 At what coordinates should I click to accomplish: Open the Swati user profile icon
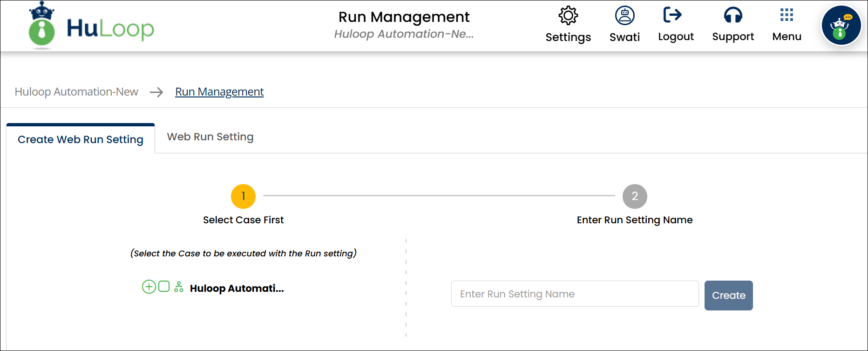(624, 16)
